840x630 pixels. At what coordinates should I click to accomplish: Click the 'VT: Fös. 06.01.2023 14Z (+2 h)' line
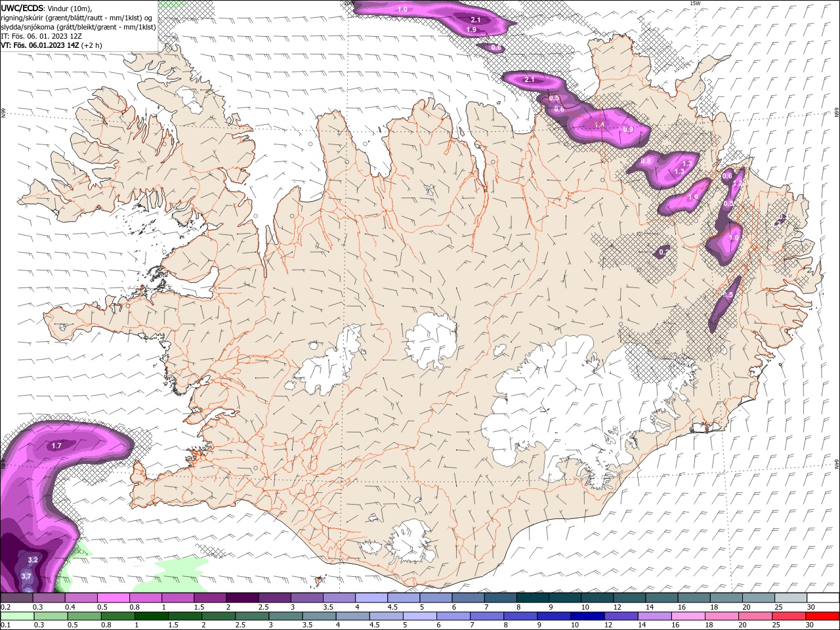[x=51, y=45]
